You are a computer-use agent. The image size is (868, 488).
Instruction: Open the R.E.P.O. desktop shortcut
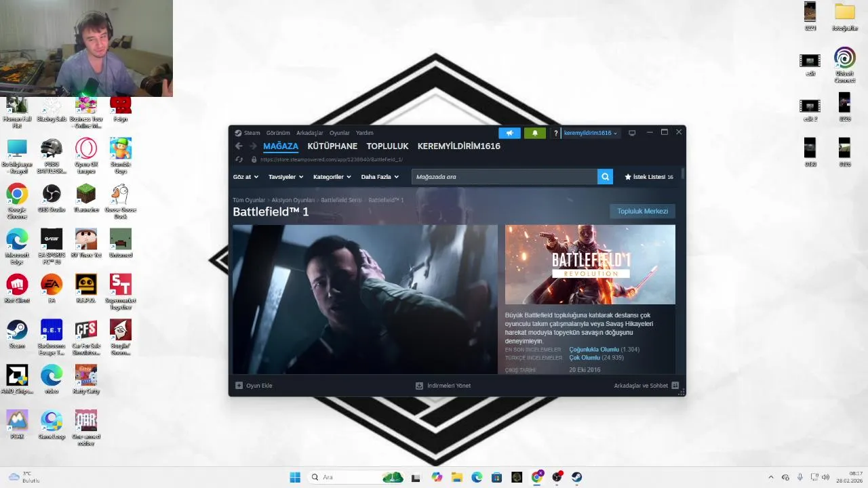coord(86,289)
